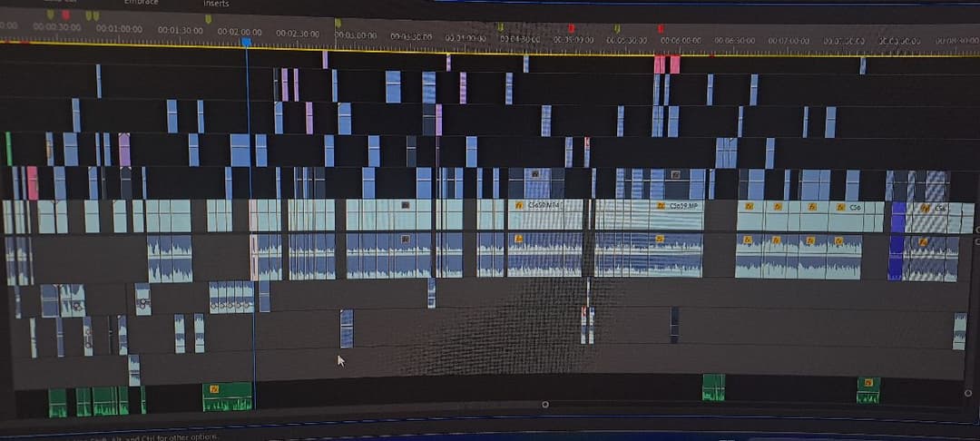This screenshot has width=980, height=441.
Task: Switch to the Embrace sequence tab
Action: click(142, 2)
